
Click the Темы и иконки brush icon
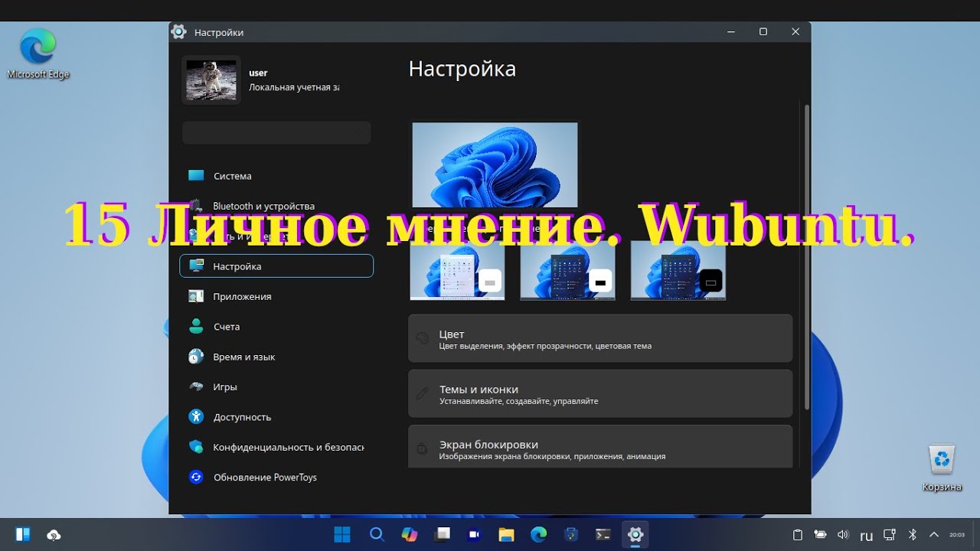(422, 393)
